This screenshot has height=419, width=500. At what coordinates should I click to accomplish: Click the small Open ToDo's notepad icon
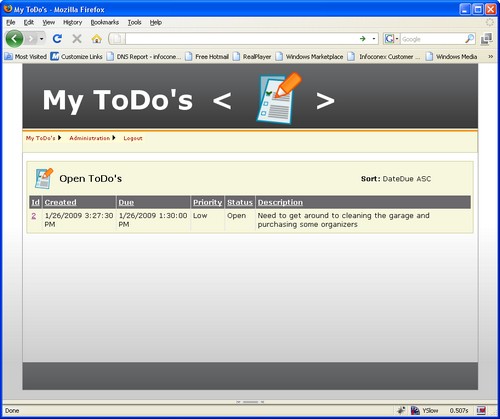(44, 178)
